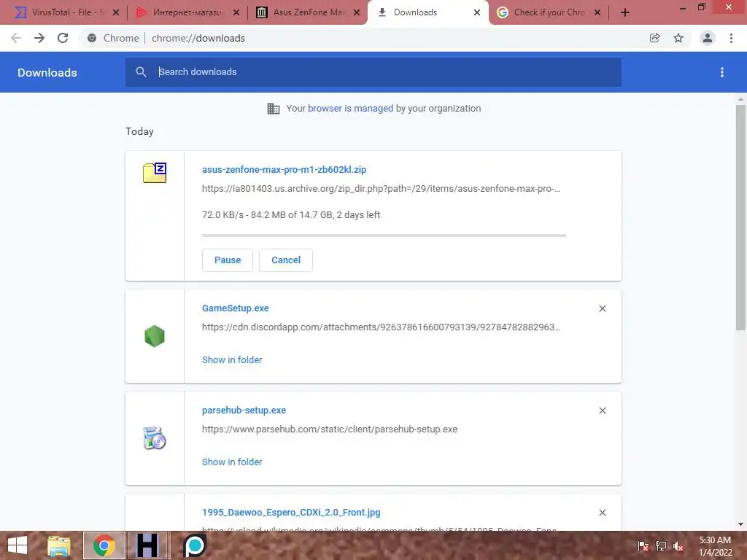Open the ParseHub taskbar icon
This screenshot has height=560, width=747.
194,545
